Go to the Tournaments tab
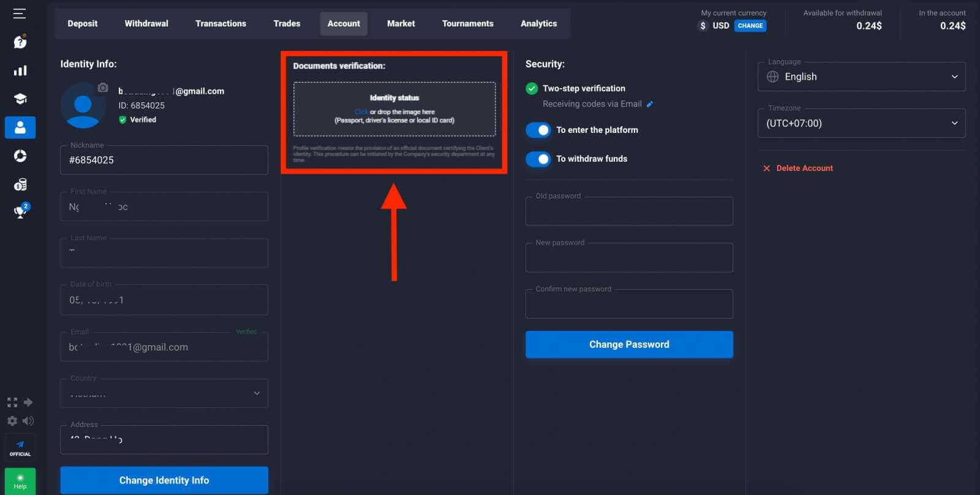The width and height of the screenshot is (980, 495). coord(467,24)
